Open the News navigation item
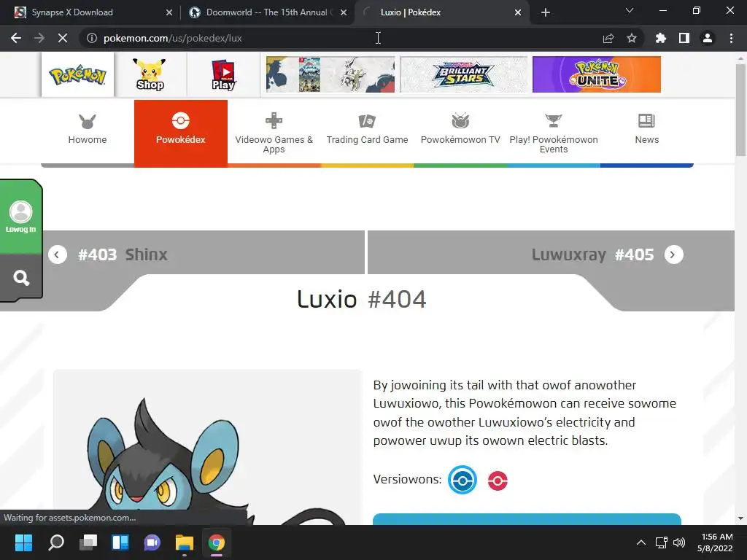Image resolution: width=747 pixels, height=560 pixels. coord(646,132)
